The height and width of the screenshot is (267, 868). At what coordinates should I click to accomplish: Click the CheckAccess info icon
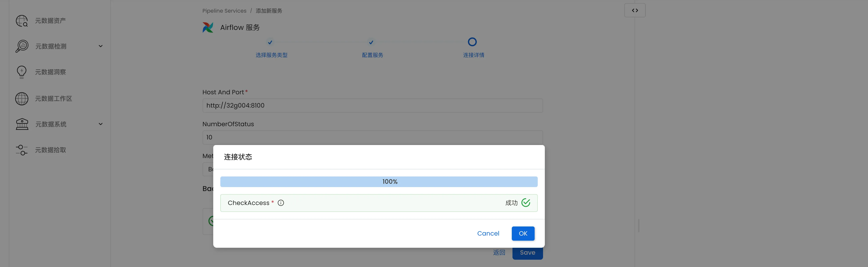[281, 203]
